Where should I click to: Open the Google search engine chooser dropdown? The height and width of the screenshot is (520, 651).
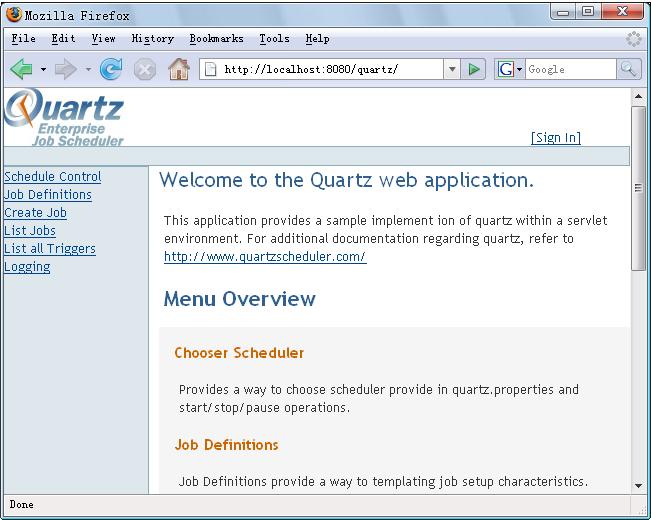point(509,69)
